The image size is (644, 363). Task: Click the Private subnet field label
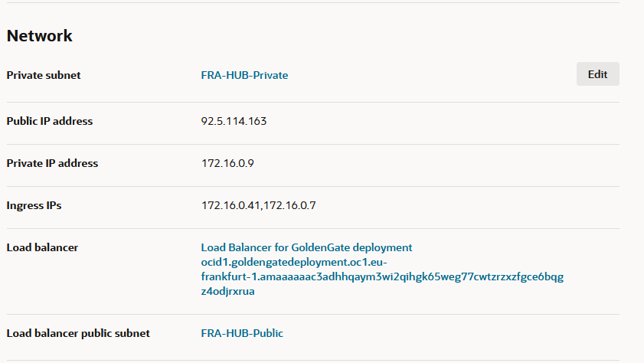[44, 75]
